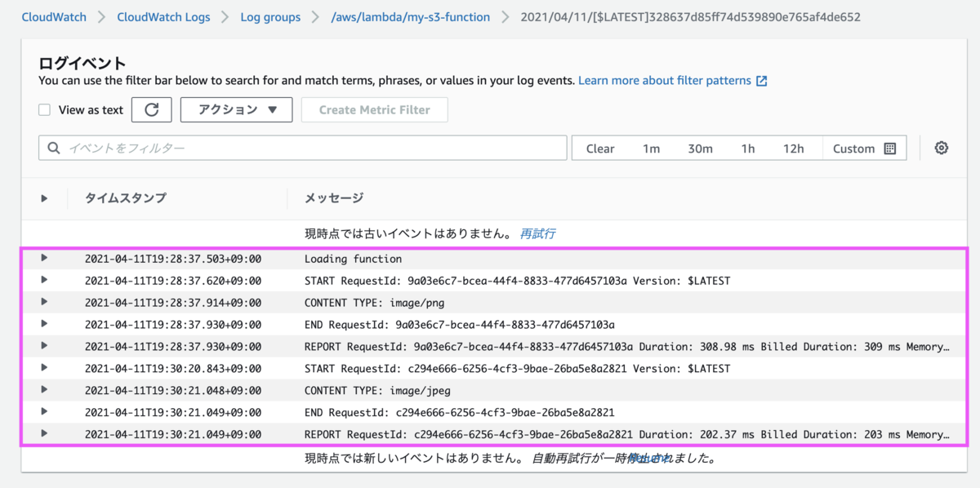This screenshot has height=488, width=980.
Task: Expand the REPORT row with Duration 202.37 ms
Action: pyautogui.click(x=44, y=433)
